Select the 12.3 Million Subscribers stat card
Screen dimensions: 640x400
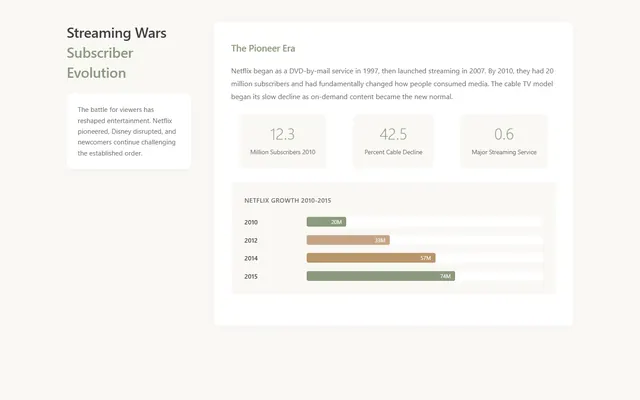(283, 141)
